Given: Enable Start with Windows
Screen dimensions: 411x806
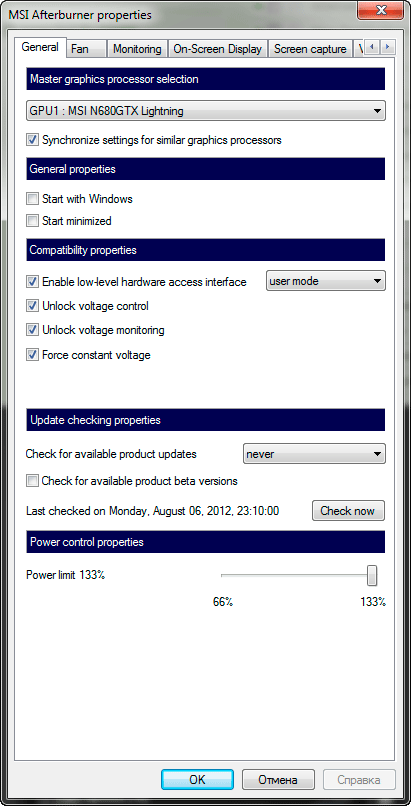Looking at the screenshot, I should 33,198.
